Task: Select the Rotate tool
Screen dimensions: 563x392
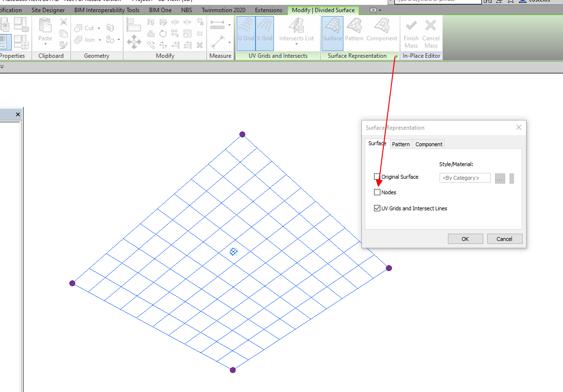Action: coord(163,33)
